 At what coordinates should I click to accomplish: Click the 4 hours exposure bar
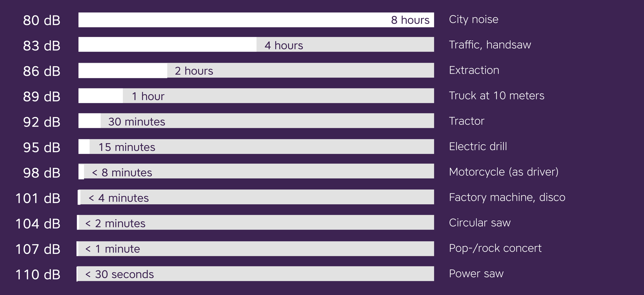pyautogui.click(x=256, y=45)
